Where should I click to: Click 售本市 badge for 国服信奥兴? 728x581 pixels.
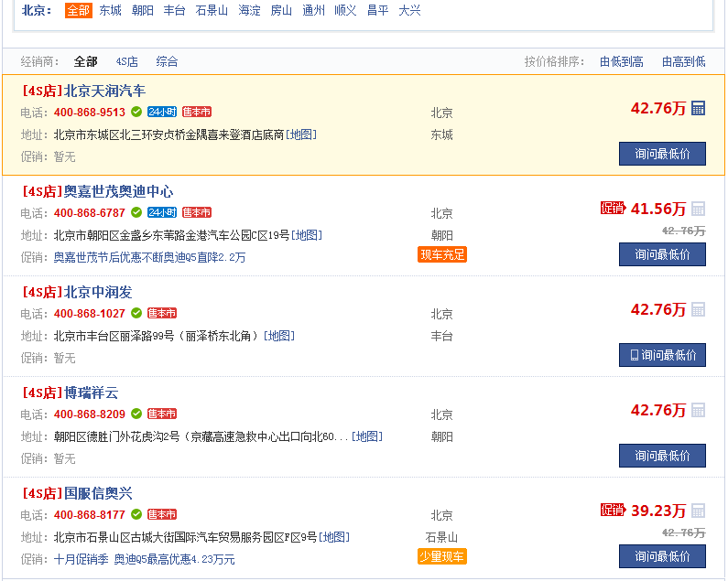pos(162,514)
